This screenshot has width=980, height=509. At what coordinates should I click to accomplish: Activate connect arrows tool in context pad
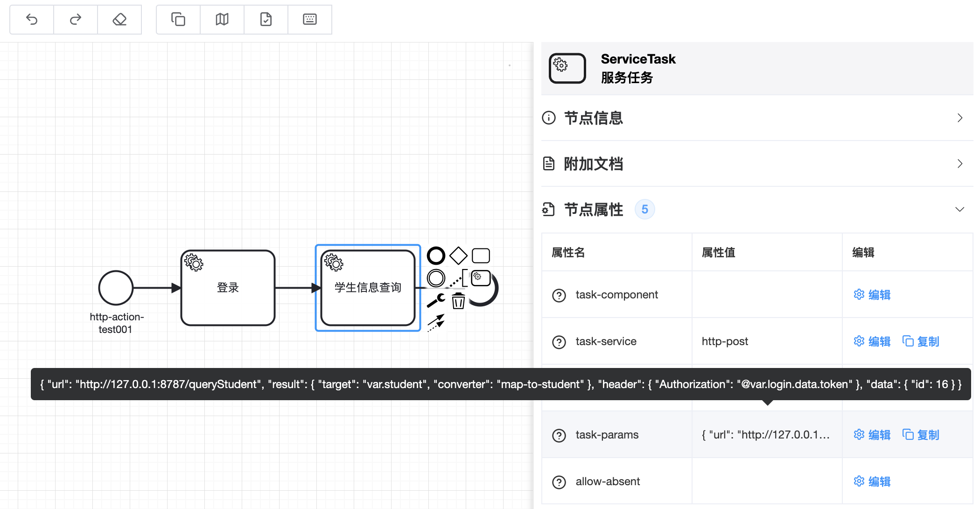pos(436,322)
